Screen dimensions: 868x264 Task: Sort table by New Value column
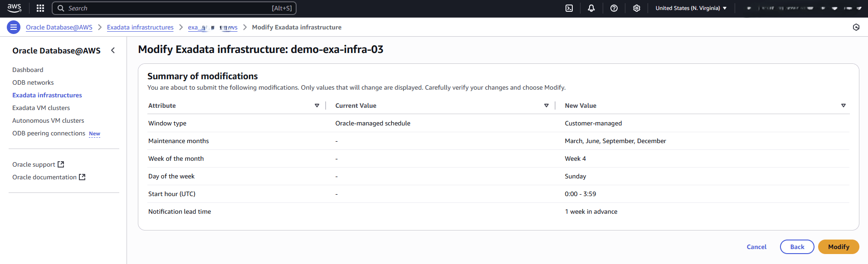843,106
